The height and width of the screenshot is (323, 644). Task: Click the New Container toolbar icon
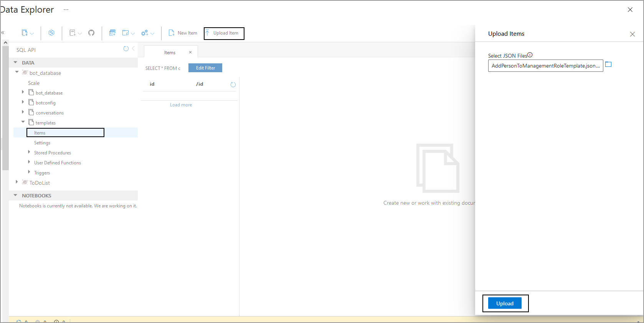pos(25,33)
